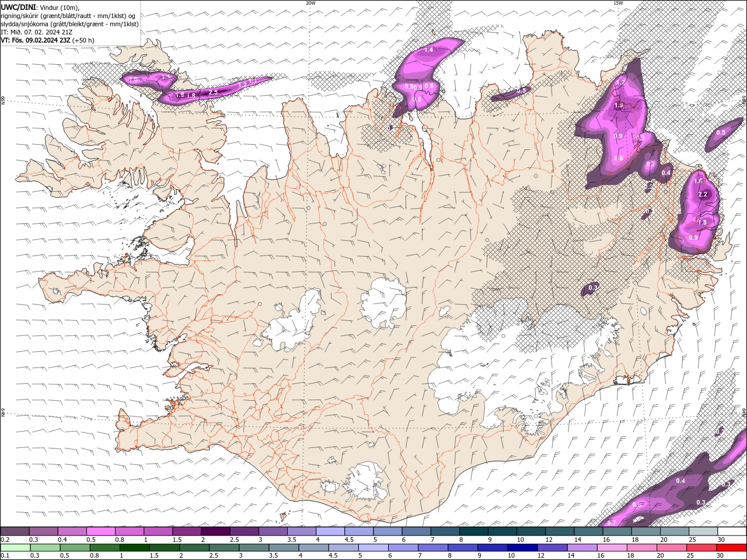Click the 1.4 snowfall value on the map
747x560 pixels.
click(x=428, y=50)
